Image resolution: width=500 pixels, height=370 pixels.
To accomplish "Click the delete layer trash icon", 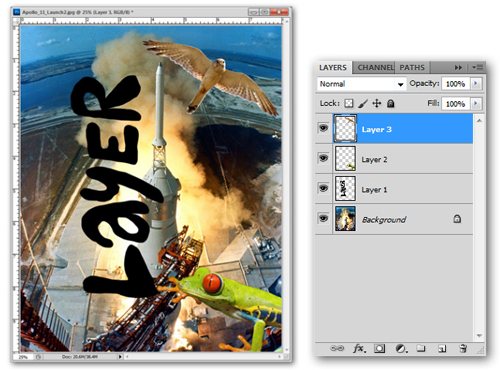I will coord(463,349).
